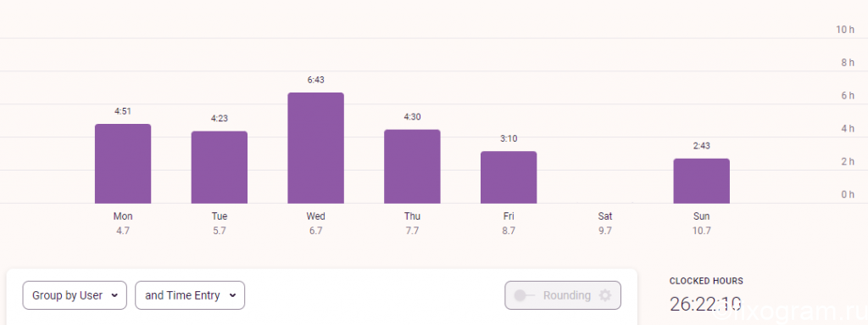Click the Sat 9.7 axis label
Image resolution: width=868 pixels, height=325 pixels.
click(605, 223)
